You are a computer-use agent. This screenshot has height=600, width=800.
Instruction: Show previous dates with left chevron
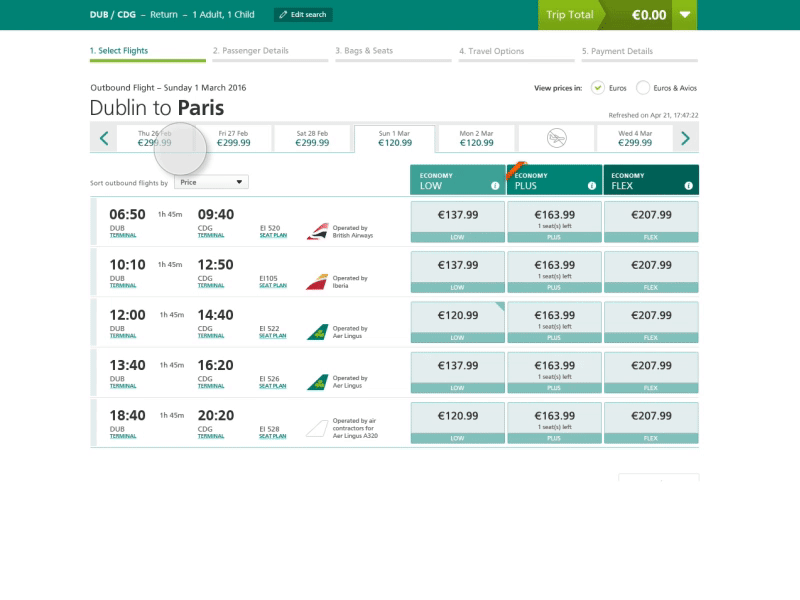[104, 138]
